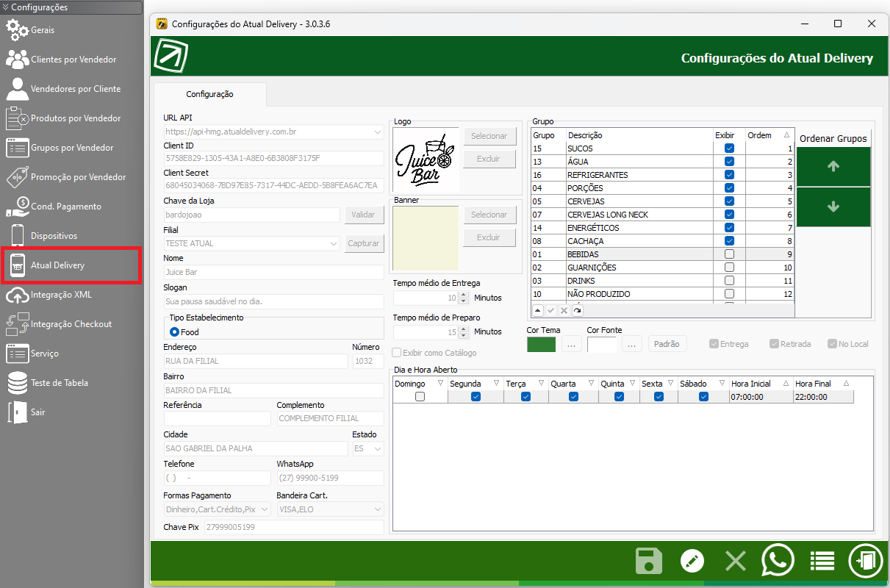Toggle the Entrega checkbox

pos(714,344)
